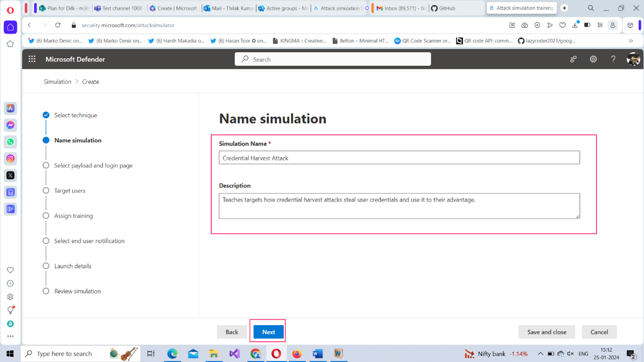The image size is (644, 362).
Task: Select the 'Select payload and login page' step
Action: click(x=93, y=166)
